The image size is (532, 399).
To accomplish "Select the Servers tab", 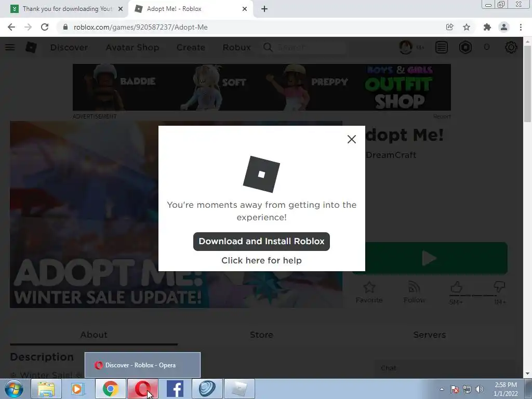I will (x=430, y=335).
